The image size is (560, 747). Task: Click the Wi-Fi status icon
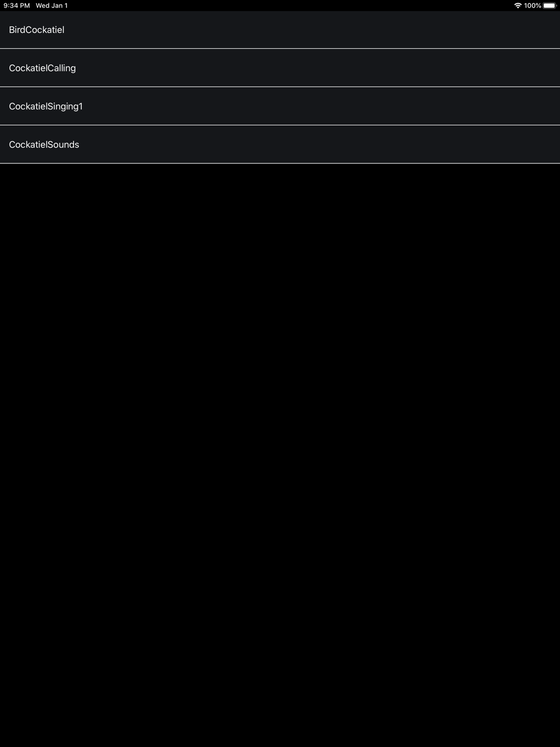click(x=517, y=6)
